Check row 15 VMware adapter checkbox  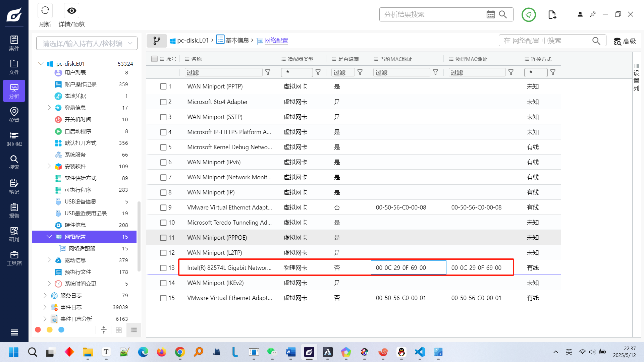(x=163, y=298)
